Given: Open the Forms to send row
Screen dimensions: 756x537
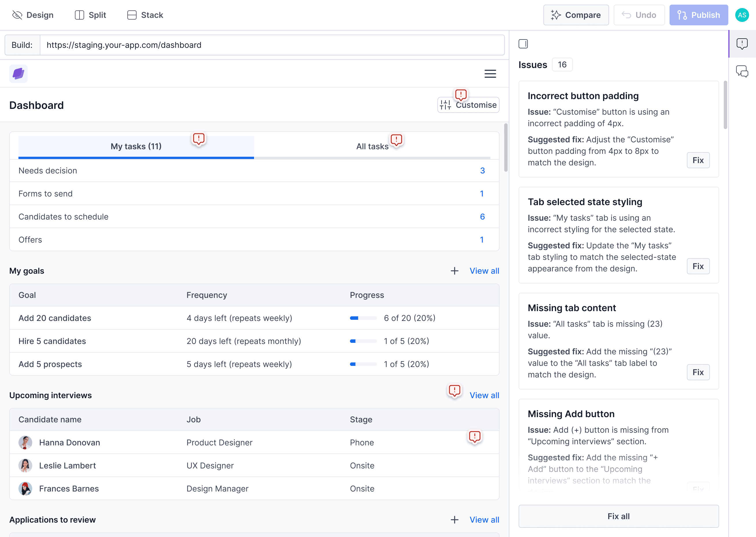Looking at the screenshot, I should 254,193.
